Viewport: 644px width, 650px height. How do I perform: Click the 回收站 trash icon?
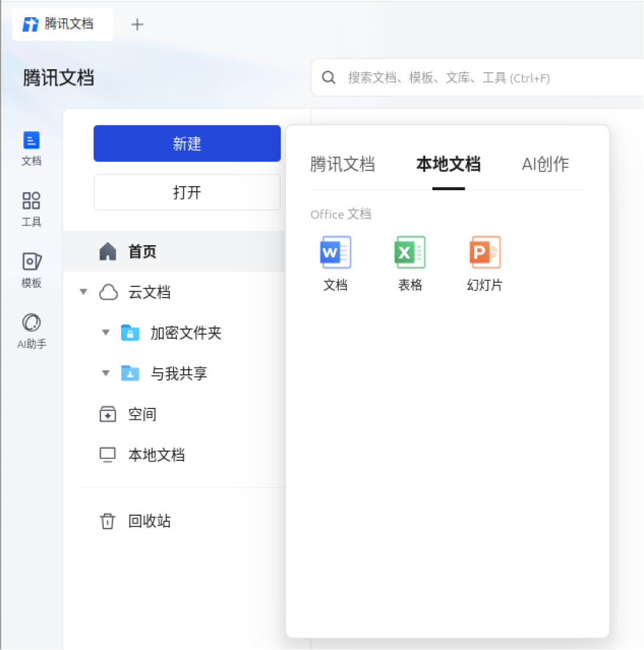(107, 521)
